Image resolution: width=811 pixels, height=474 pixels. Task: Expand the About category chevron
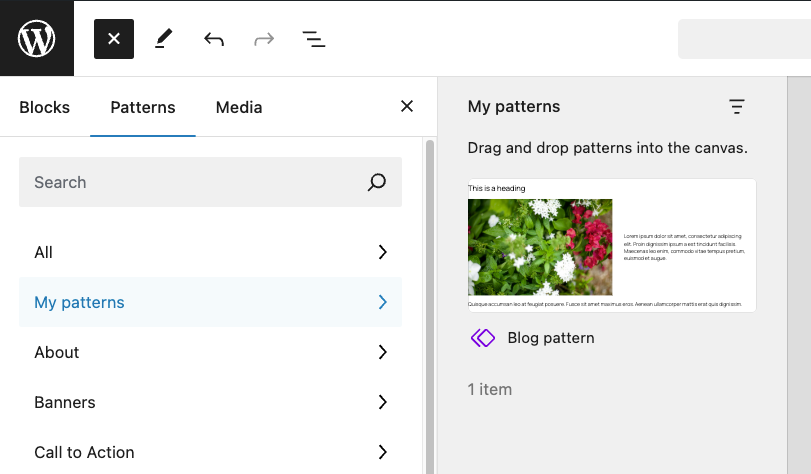point(382,352)
